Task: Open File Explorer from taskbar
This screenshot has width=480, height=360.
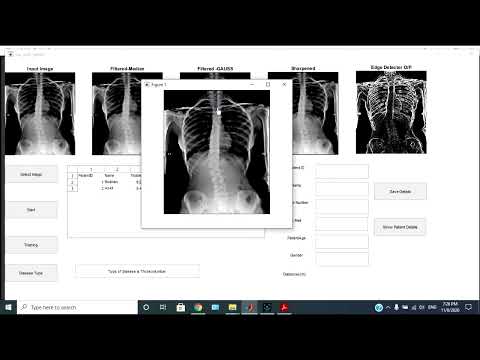Action: pos(233,307)
